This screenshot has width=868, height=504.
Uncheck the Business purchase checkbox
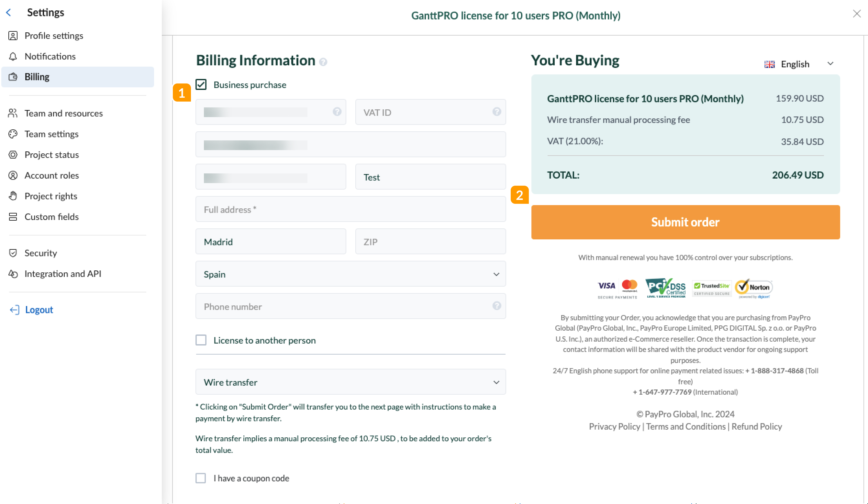click(x=201, y=85)
